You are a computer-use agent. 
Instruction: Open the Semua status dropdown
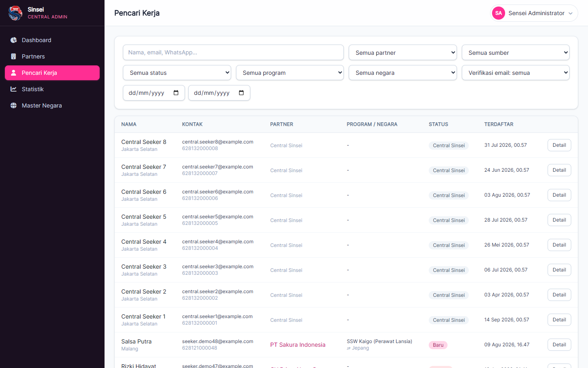pos(177,73)
